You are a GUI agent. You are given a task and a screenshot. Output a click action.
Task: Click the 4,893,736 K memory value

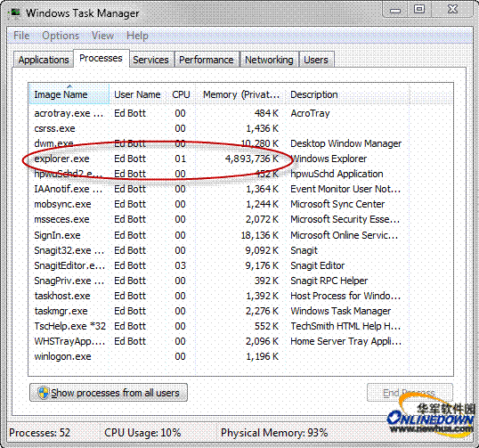(252, 159)
